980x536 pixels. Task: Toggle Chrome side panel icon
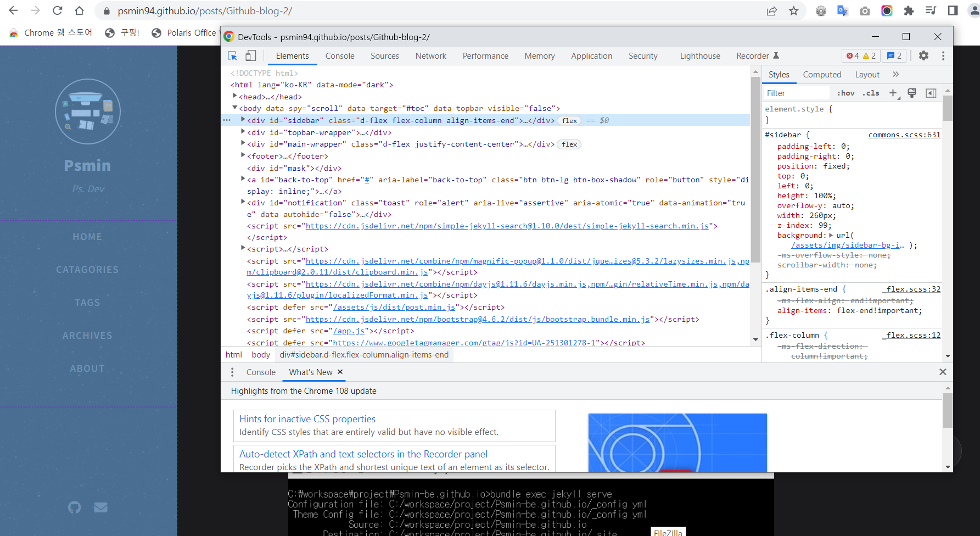click(x=953, y=10)
